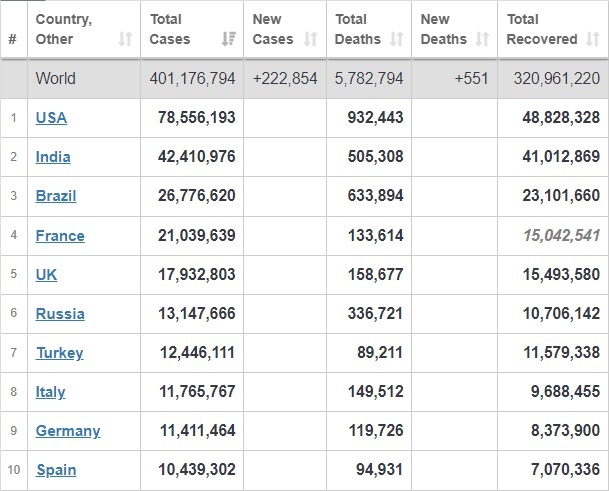Select World total cases 401,176,794
Image resolution: width=609 pixels, height=491 pixels.
193,78
